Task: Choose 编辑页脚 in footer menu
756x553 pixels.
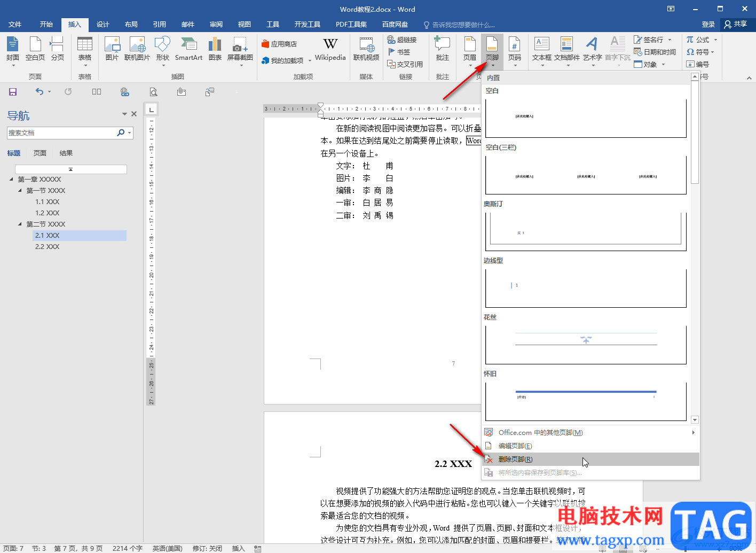Action: 590,446
